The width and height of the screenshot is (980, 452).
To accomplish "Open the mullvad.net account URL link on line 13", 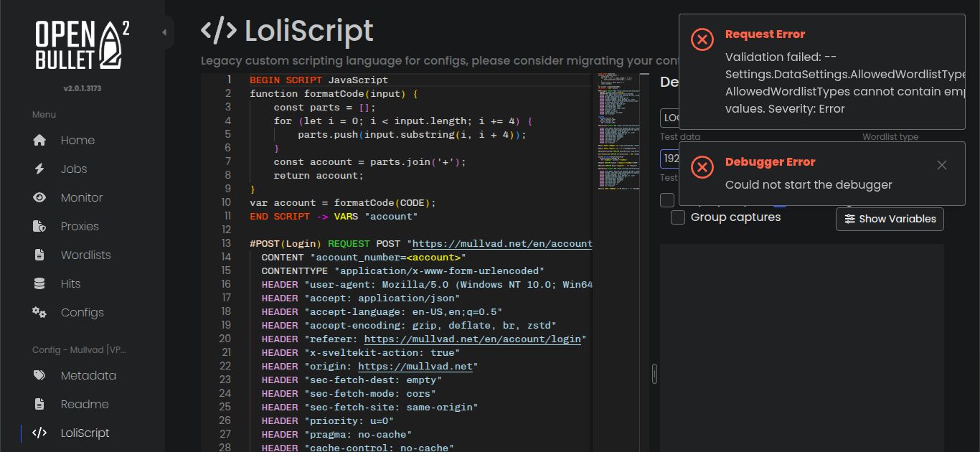I will (x=502, y=243).
